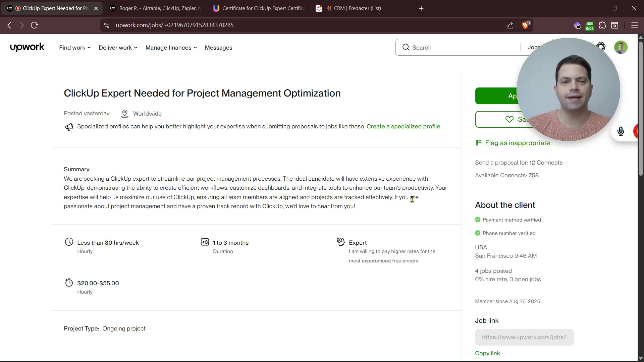Screen dimensions: 644x362
Task: Click the webcam video bubble
Action: tap(568, 89)
